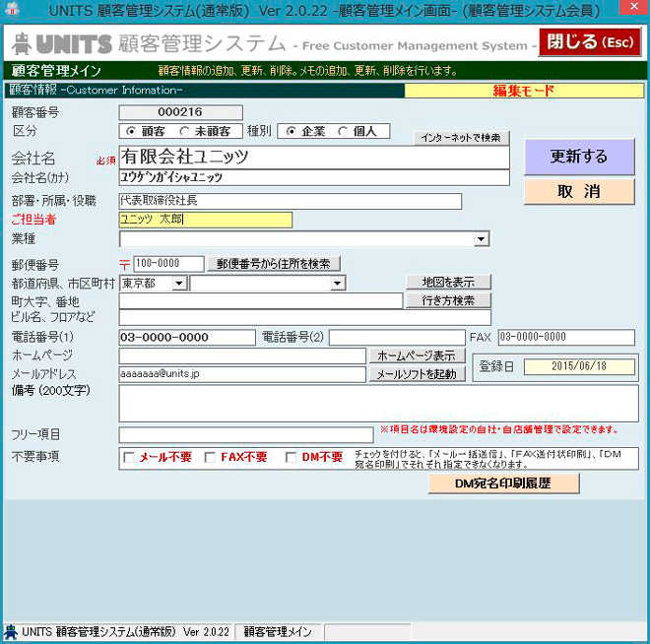Choose the 企業 type radio button
The image size is (650, 644).
tap(291, 131)
